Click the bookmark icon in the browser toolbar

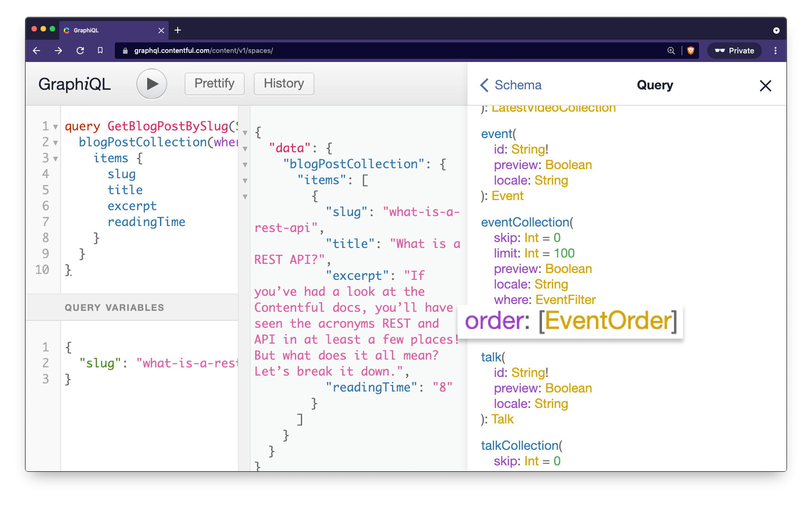click(x=101, y=51)
